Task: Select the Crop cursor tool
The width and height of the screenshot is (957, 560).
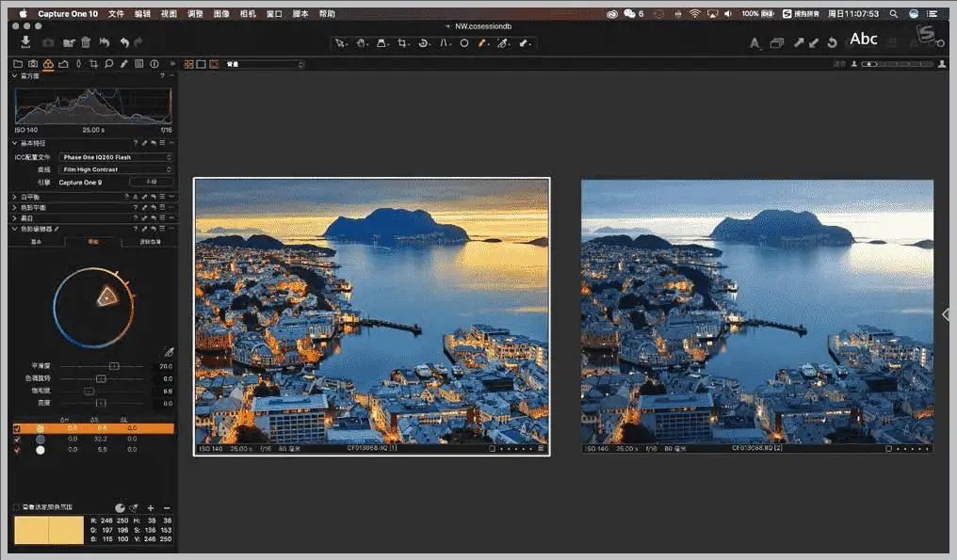Action: click(402, 43)
